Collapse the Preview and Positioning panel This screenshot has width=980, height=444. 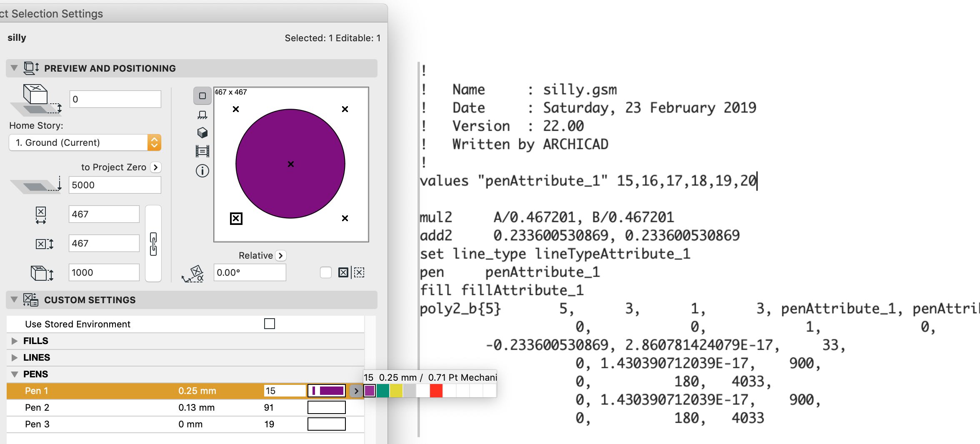[14, 68]
